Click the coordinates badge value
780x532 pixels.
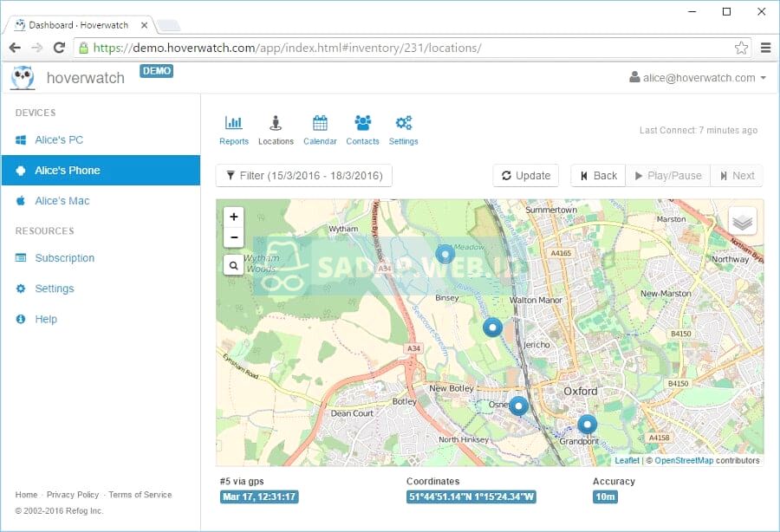(471, 496)
